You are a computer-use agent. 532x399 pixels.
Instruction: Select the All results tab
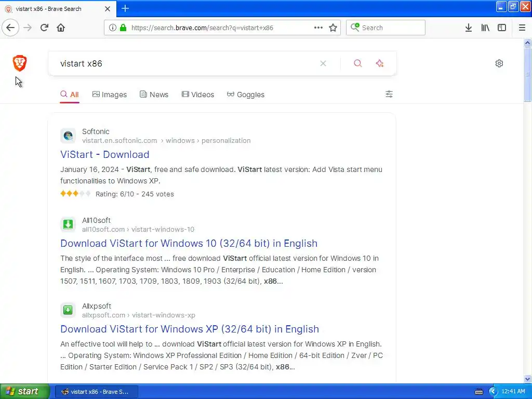(x=70, y=95)
